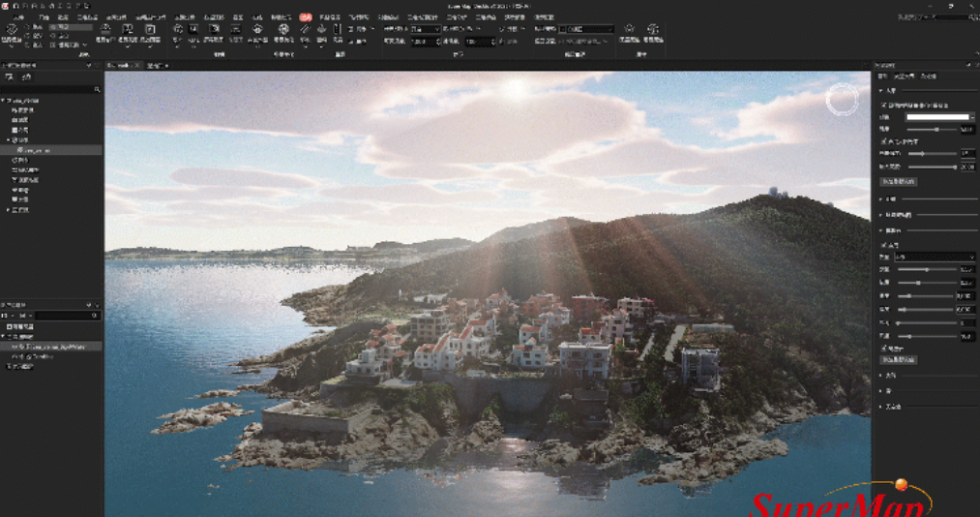Switch to the second document tab above scene
This screenshot has height=517, width=980.
[158, 65]
